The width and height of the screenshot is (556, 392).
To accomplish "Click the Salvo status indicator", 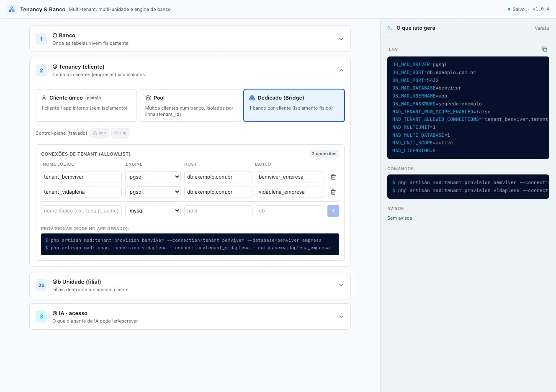I will (x=516, y=9).
